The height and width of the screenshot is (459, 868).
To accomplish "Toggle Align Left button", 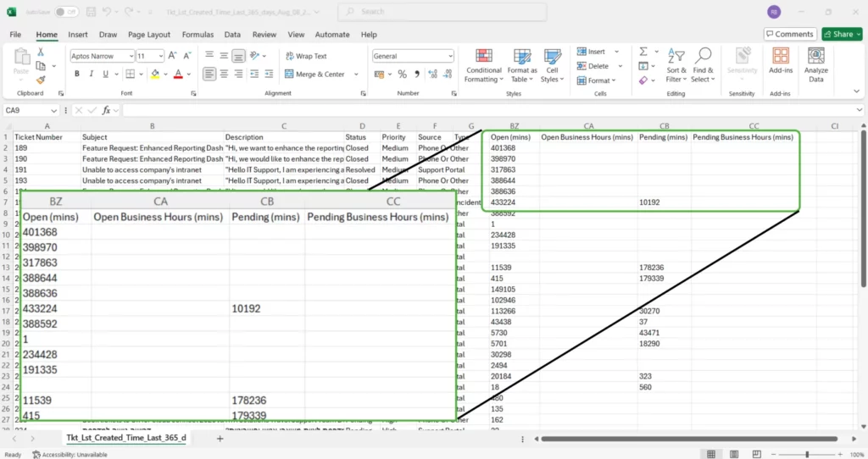I will point(209,74).
